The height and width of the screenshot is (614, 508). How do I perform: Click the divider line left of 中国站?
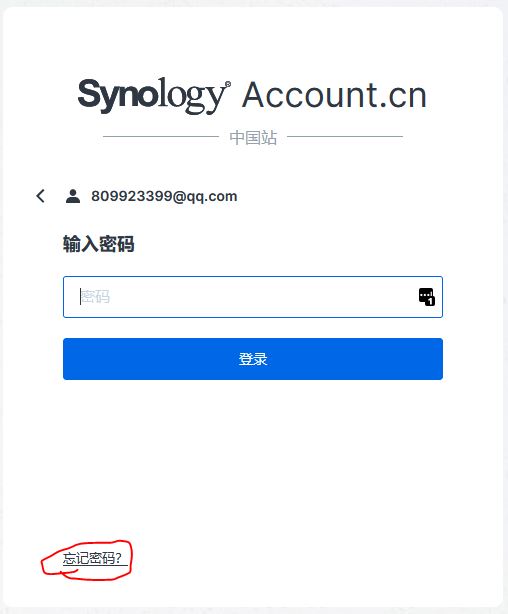[x=161, y=137]
